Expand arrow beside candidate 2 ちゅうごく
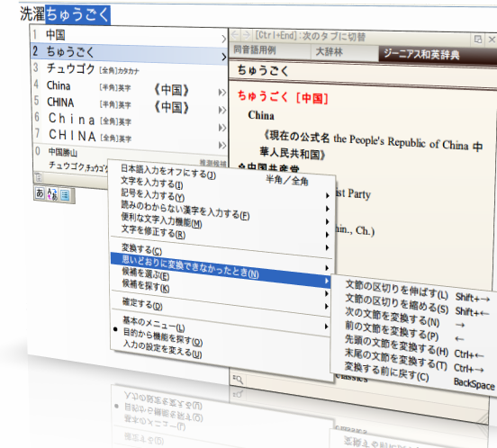 click(x=224, y=57)
